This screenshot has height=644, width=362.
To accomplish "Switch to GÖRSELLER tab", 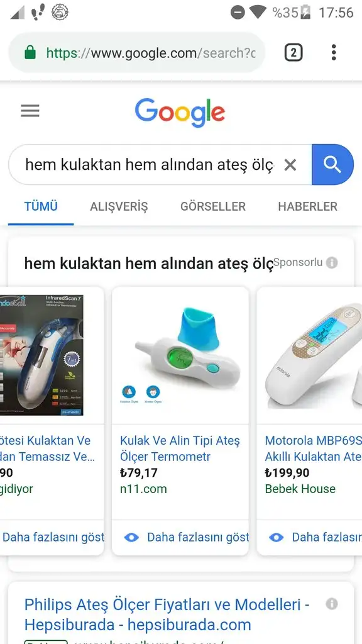I will point(213,206).
